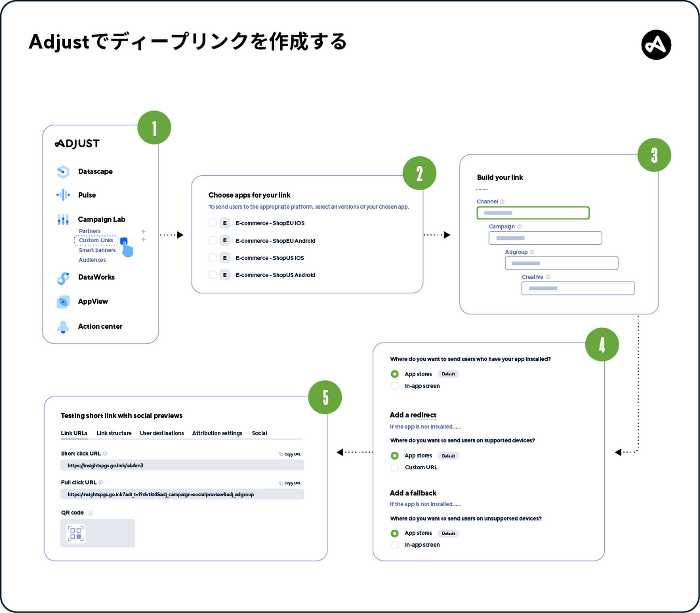
Task: Click the Short click URL text field
Action: click(182, 465)
